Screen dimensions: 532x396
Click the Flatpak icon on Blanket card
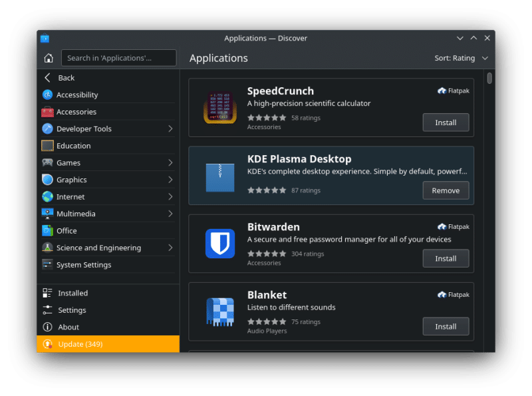point(442,294)
